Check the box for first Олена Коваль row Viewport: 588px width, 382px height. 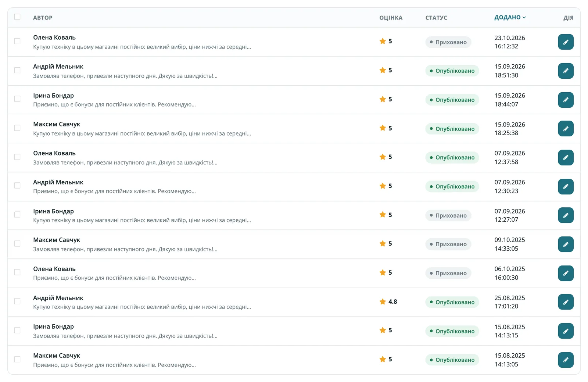coord(17,41)
